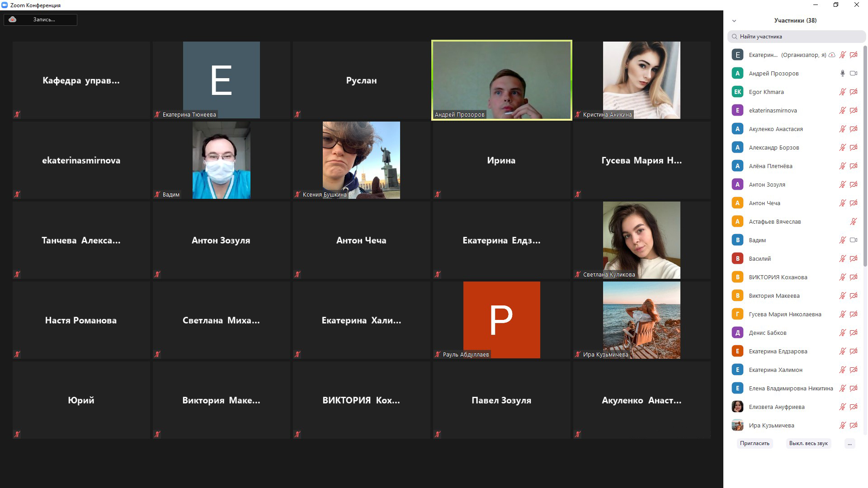Click the Zoom logo in the title bar
The image size is (868, 488).
point(5,5)
